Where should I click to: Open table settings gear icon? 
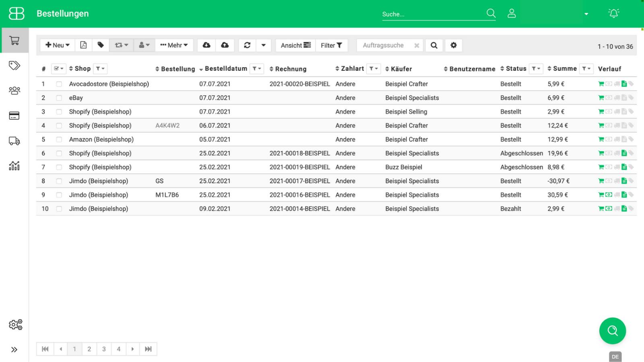[454, 45]
